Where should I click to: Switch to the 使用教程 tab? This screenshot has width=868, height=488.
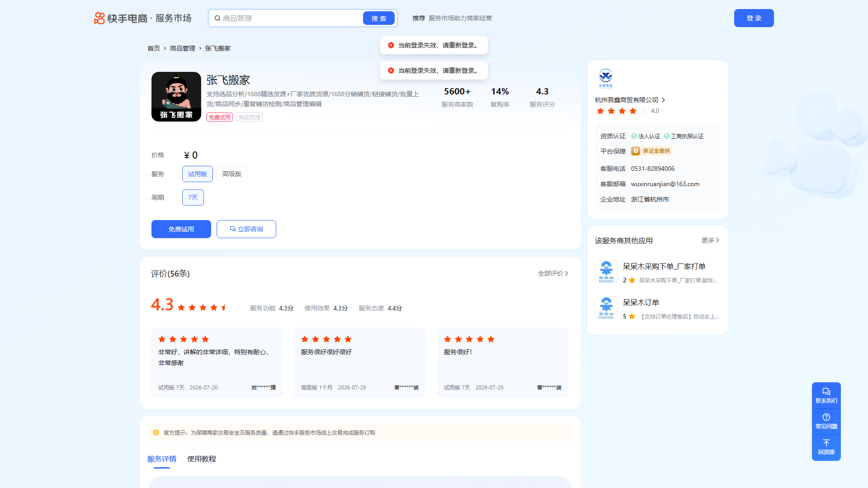[x=202, y=459]
